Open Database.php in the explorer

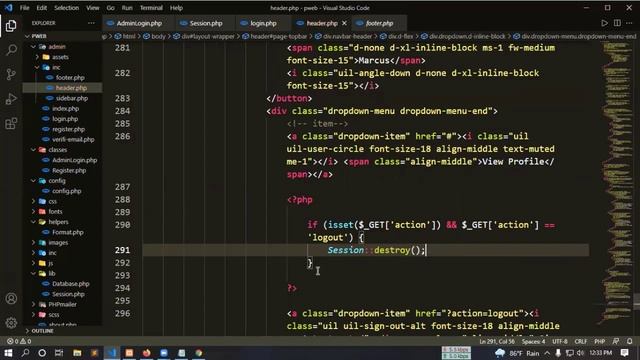70,284
